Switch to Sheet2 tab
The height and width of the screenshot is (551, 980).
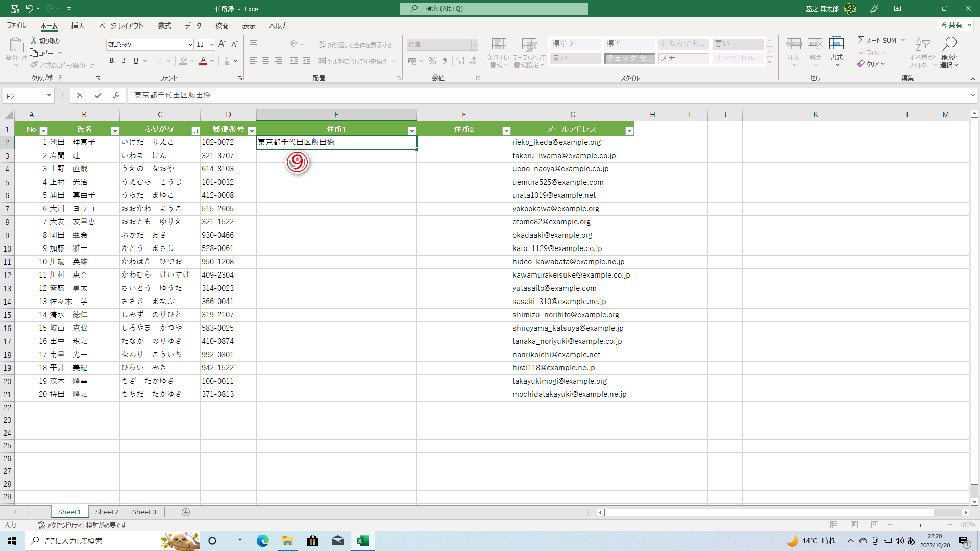(x=107, y=512)
